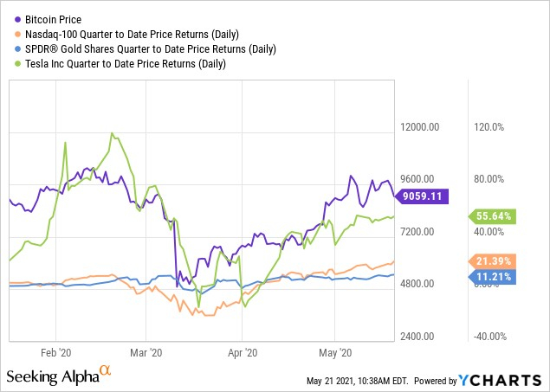550x392 pixels.
Task: Click the May '20 date axis label
Action: [334, 352]
